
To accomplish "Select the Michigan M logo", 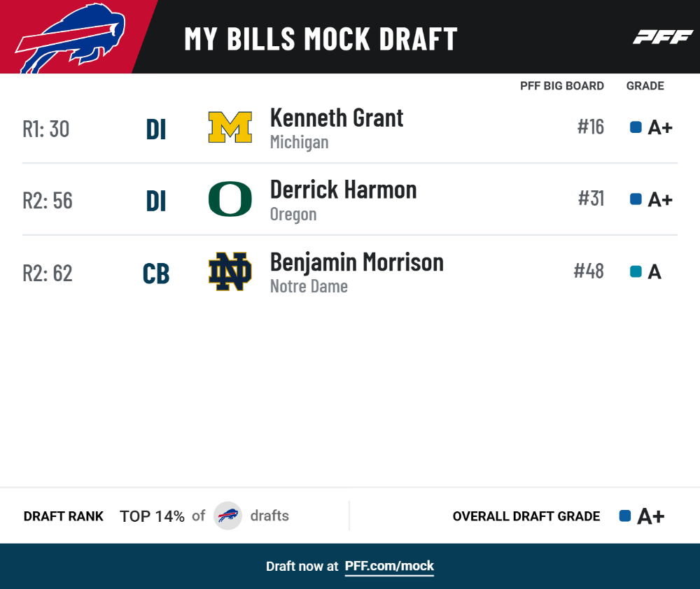I will point(230,127).
